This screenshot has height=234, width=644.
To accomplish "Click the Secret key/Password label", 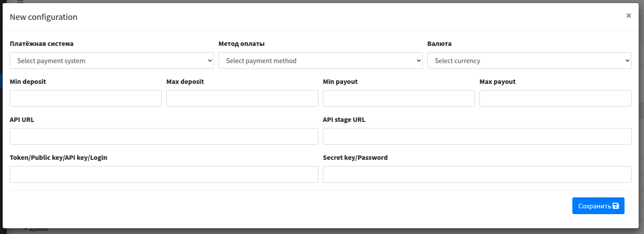I will (x=355, y=158).
